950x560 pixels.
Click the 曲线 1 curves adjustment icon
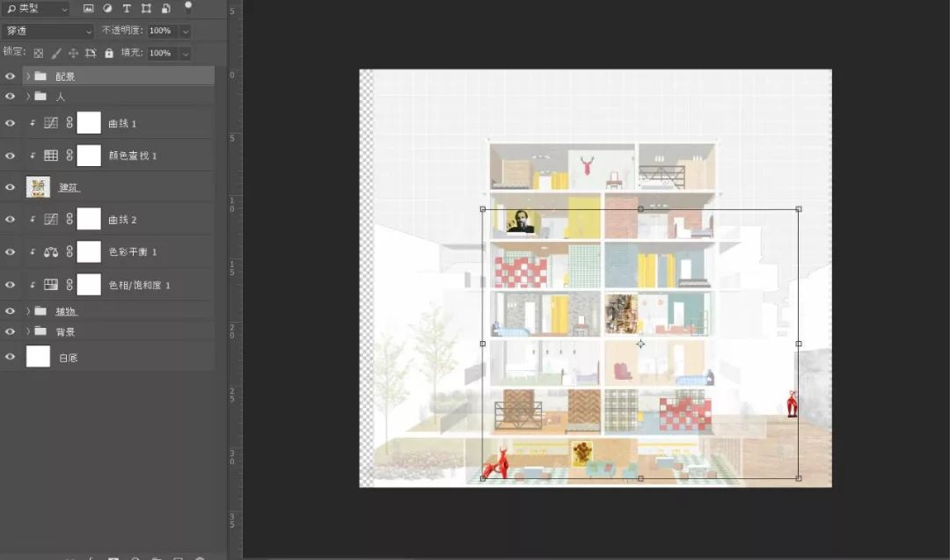[51, 123]
